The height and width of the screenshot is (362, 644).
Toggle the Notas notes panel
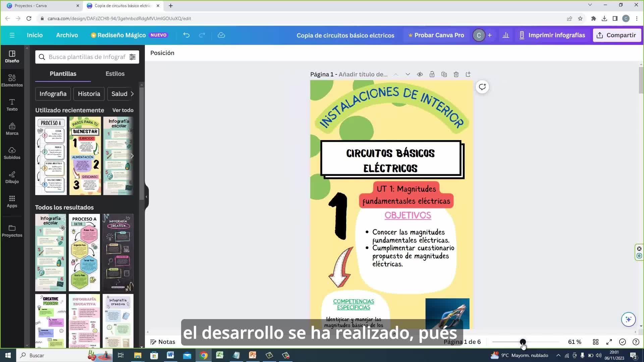pyautogui.click(x=163, y=342)
